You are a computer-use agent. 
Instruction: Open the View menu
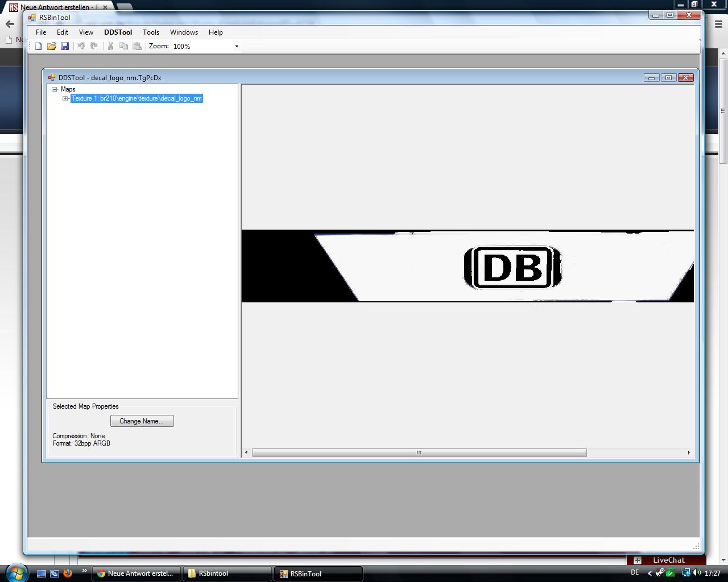pos(86,32)
